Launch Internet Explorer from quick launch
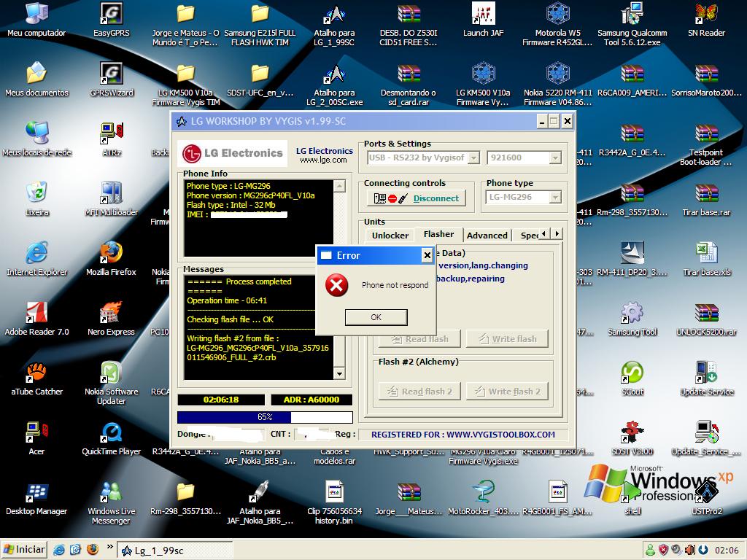Viewport: 747px width, 560px height. point(59,550)
